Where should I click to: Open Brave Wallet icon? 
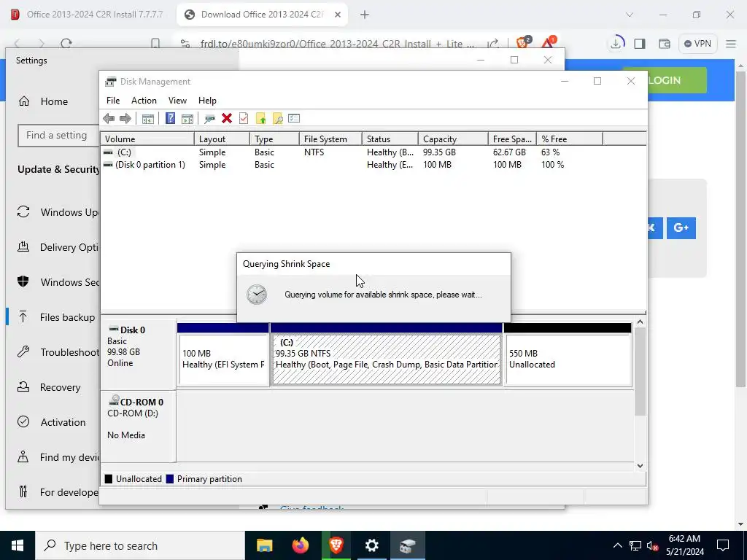click(x=664, y=44)
